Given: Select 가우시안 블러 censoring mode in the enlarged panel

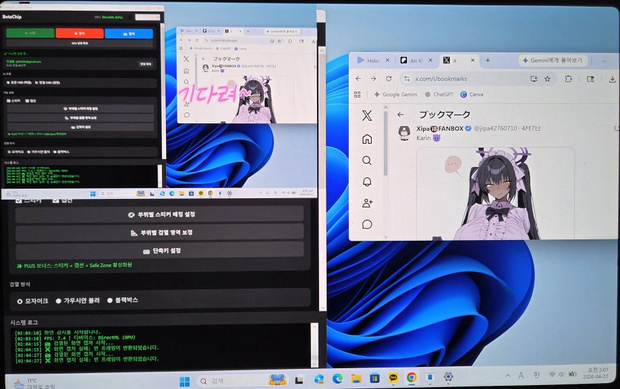Looking at the screenshot, I should [78, 301].
